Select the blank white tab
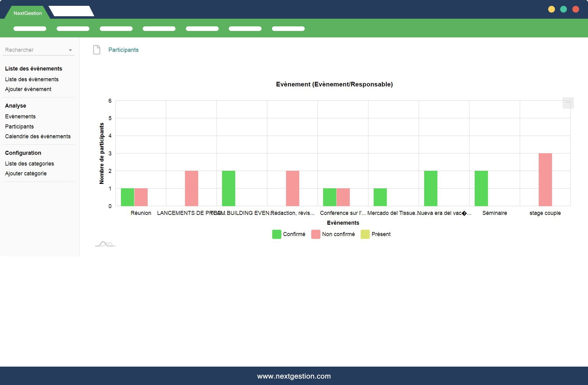 click(71, 11)
